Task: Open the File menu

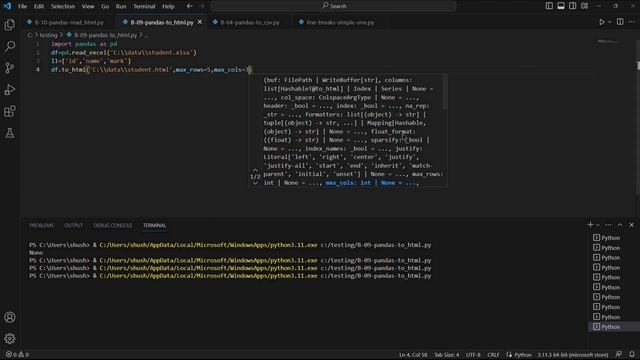Action: 22,6
